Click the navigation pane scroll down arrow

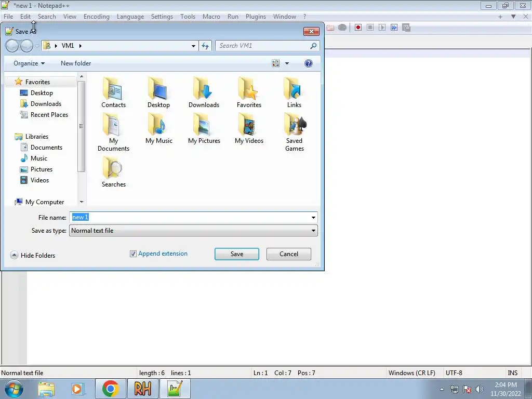[x=82, y=202]
